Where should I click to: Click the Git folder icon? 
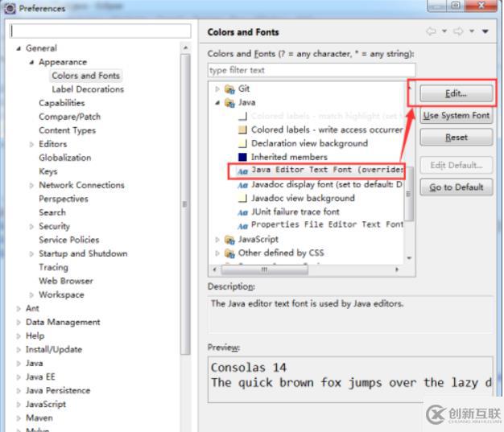tap(229, 89)
